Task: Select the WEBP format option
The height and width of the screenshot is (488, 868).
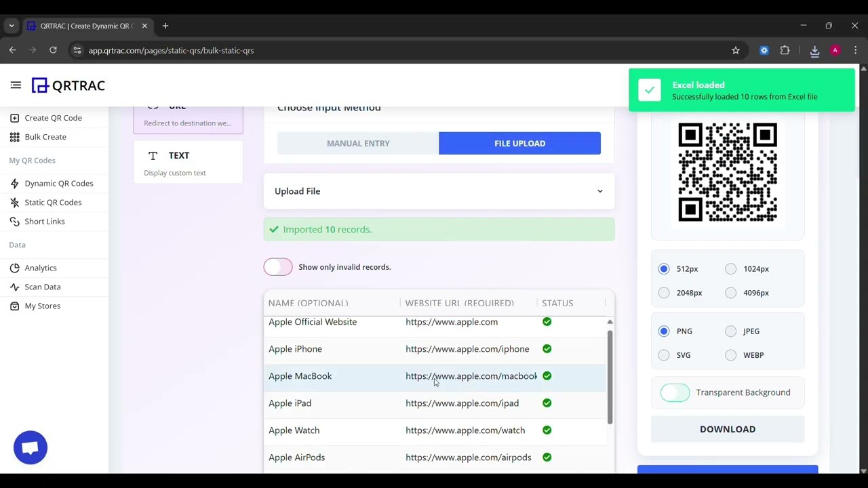Action: tap(730, 355)
